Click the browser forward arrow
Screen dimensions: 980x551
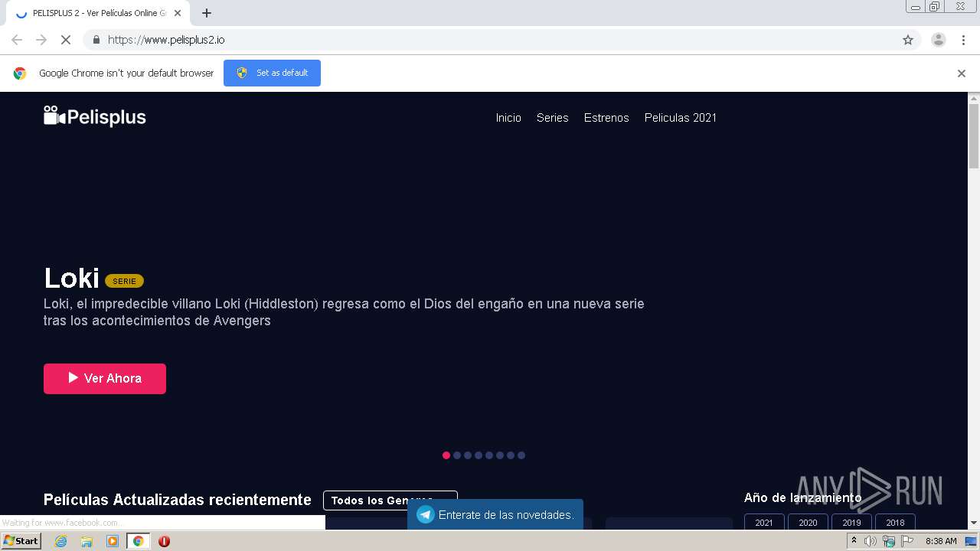click(x=41, y=40)
